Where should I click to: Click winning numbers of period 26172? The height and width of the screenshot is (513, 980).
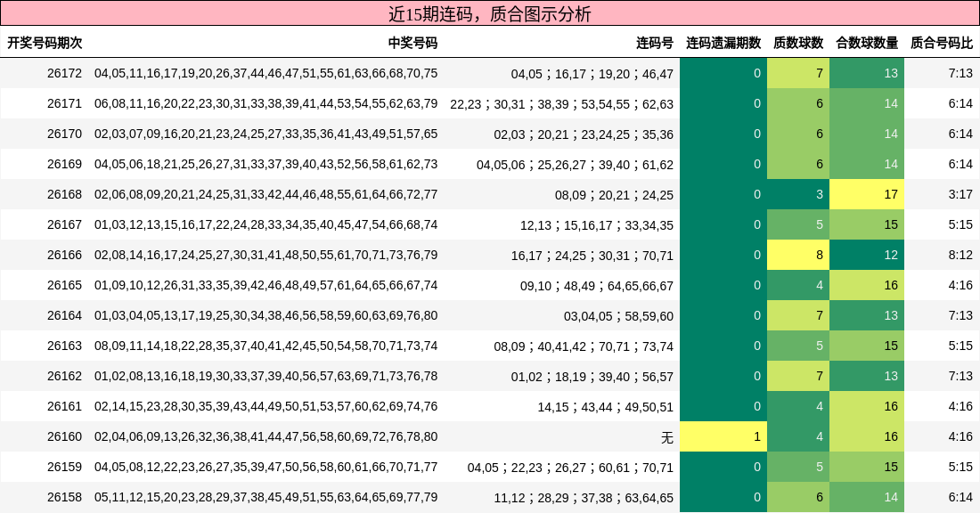(x=265, y=73)
